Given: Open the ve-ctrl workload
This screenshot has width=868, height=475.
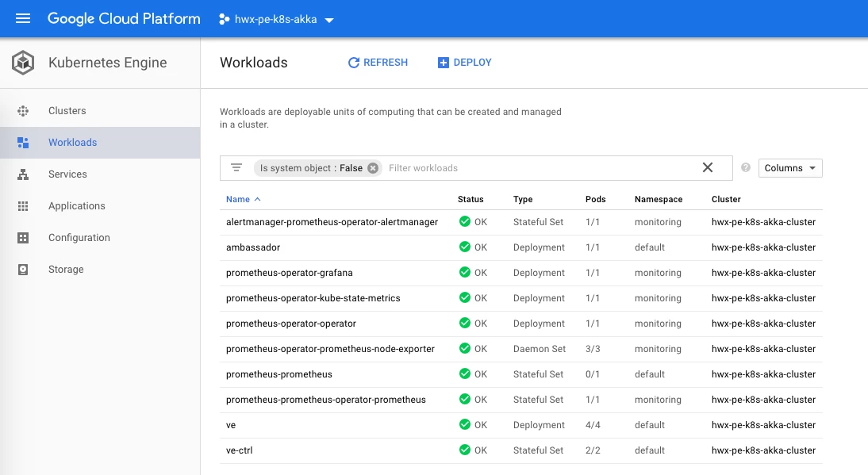Looking at the screenshot, I should 239,450.
